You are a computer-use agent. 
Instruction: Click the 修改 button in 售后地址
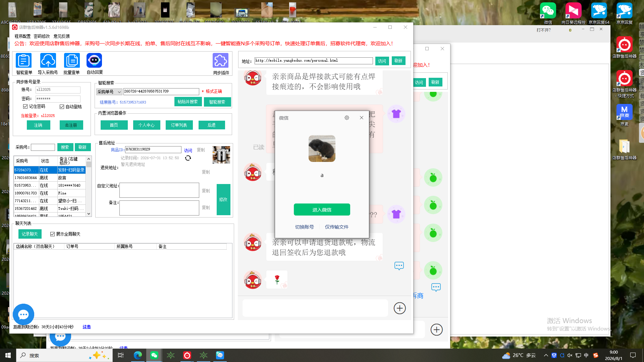coord(223,199)
